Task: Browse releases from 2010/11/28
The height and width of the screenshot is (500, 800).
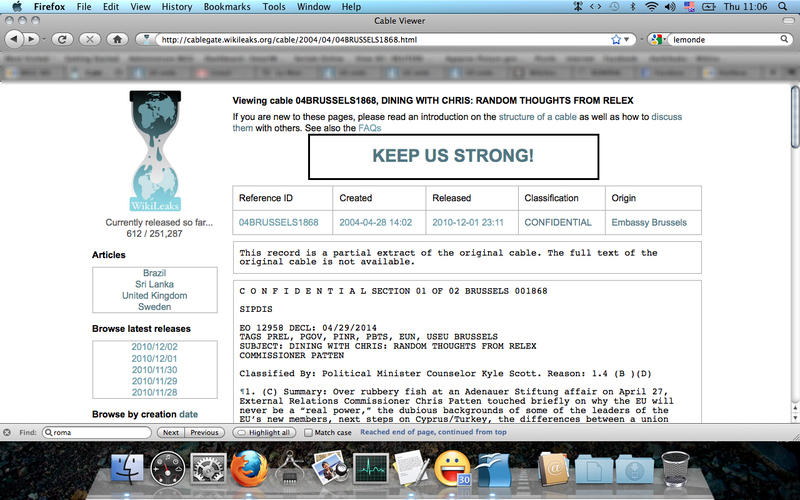Action: pos(155,392)
